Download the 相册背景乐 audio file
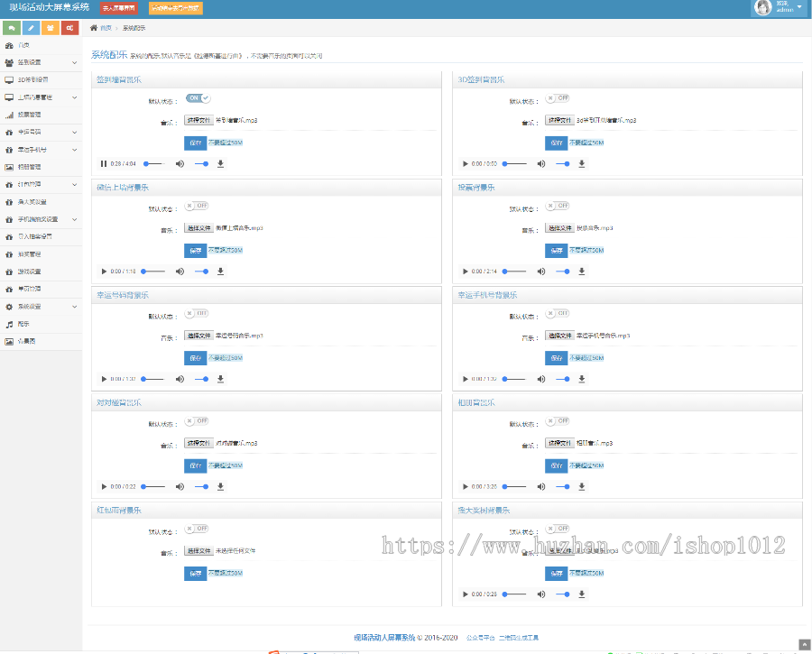The image size is (812, 654). (582, 487)
